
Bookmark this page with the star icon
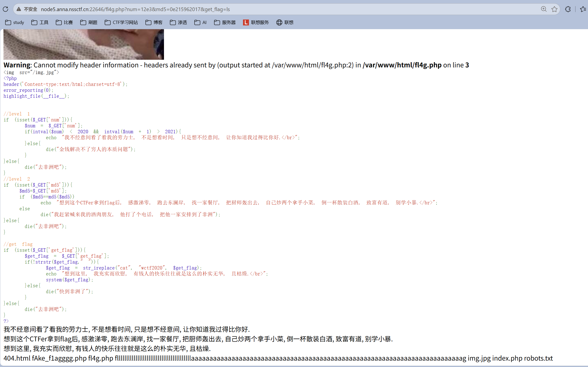pyautogui.click(x=554, y=9)
